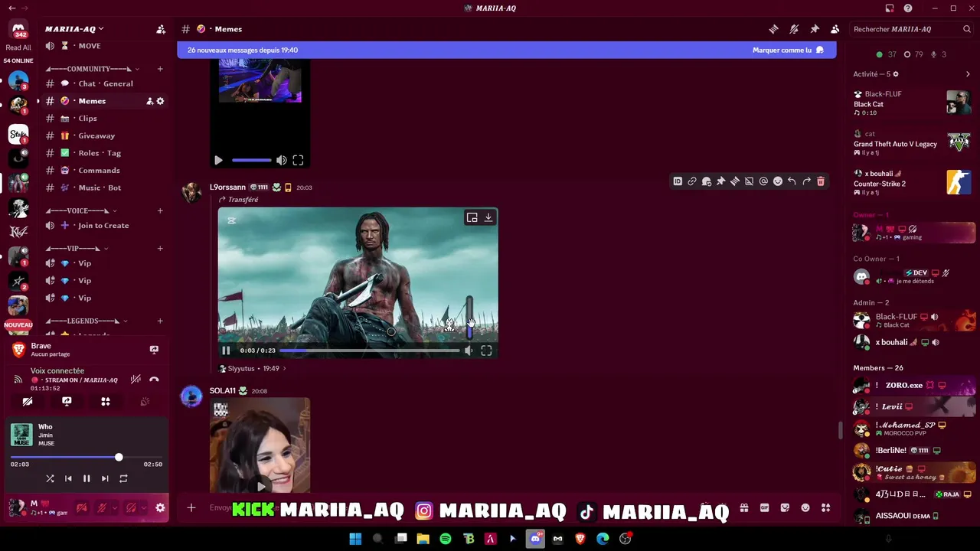Toggle notification mute bell in header
980x551 pixels.
[794, 29]
